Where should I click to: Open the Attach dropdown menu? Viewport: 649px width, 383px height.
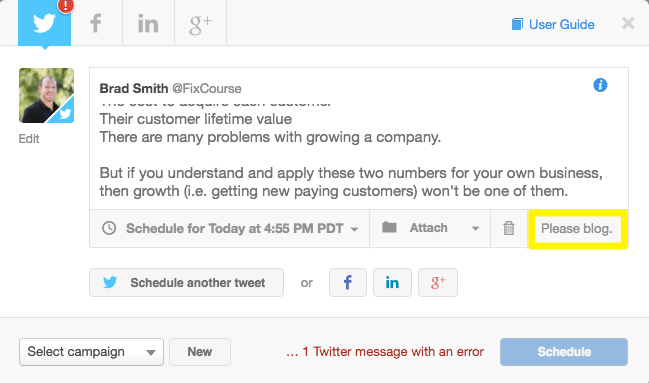click(x=430, y=228)
